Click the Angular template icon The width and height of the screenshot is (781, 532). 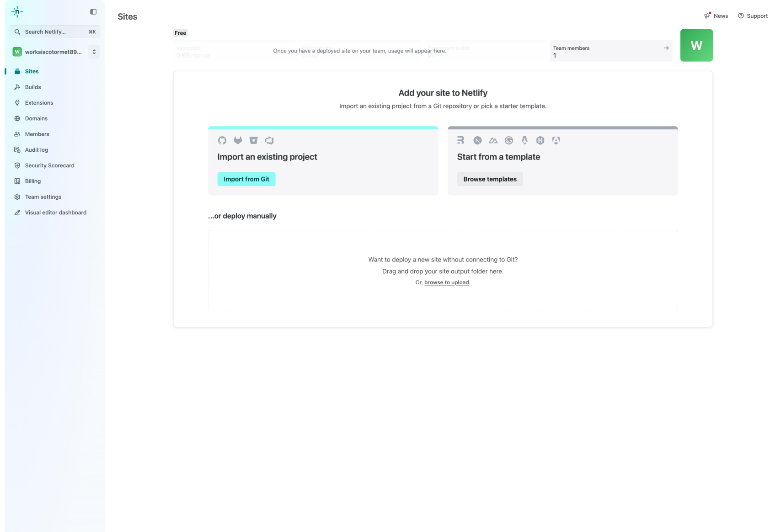pos(556,140)
